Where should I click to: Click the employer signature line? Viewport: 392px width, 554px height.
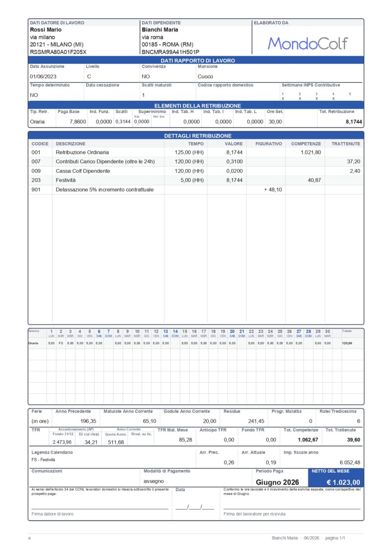[x=99, y=508]
